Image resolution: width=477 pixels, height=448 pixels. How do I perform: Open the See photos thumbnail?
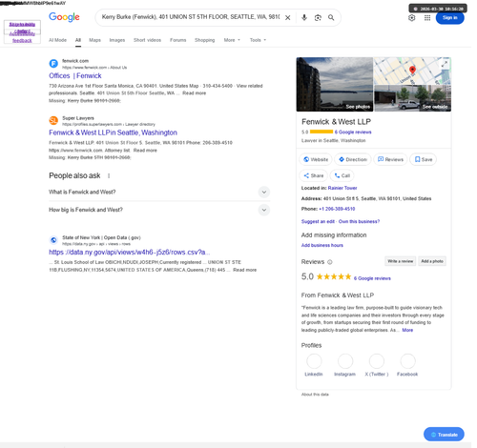(x=335, y=84)
